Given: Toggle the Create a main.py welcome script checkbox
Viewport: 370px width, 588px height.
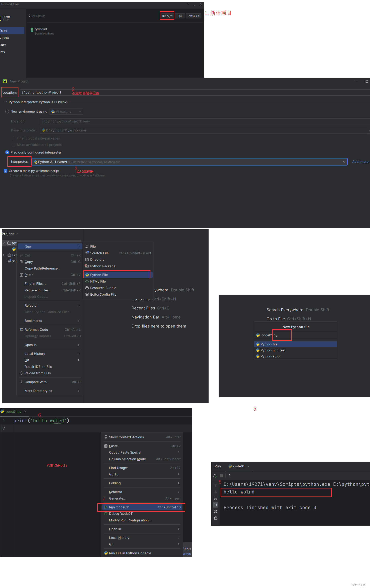Looking at the screenshot, I should click(5, 171).
